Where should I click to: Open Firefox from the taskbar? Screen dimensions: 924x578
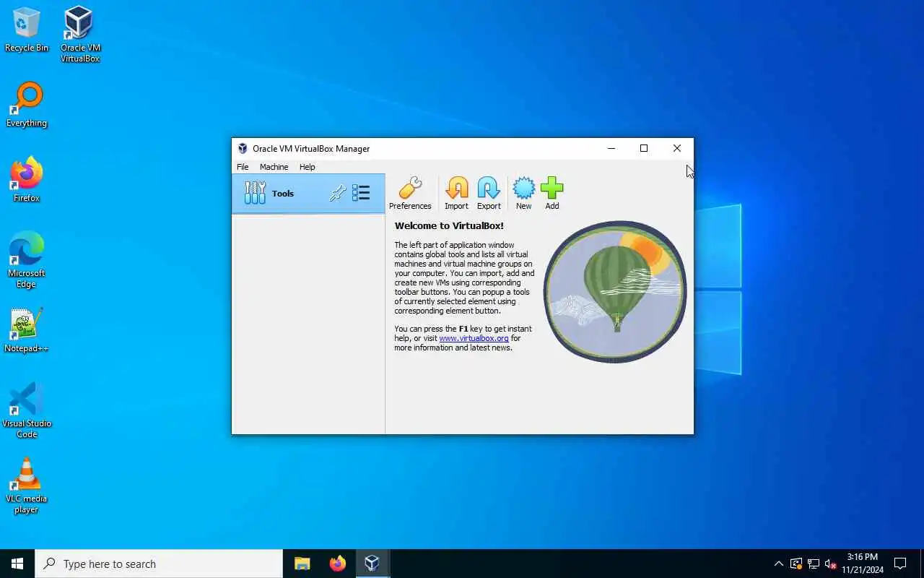click(x=337, y=564)
